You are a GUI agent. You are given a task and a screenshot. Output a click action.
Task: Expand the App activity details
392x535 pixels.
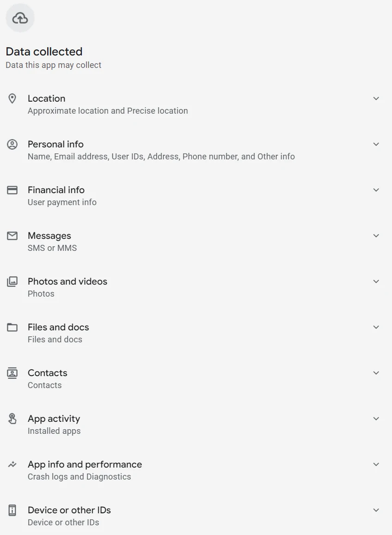(x=376, y=419)
